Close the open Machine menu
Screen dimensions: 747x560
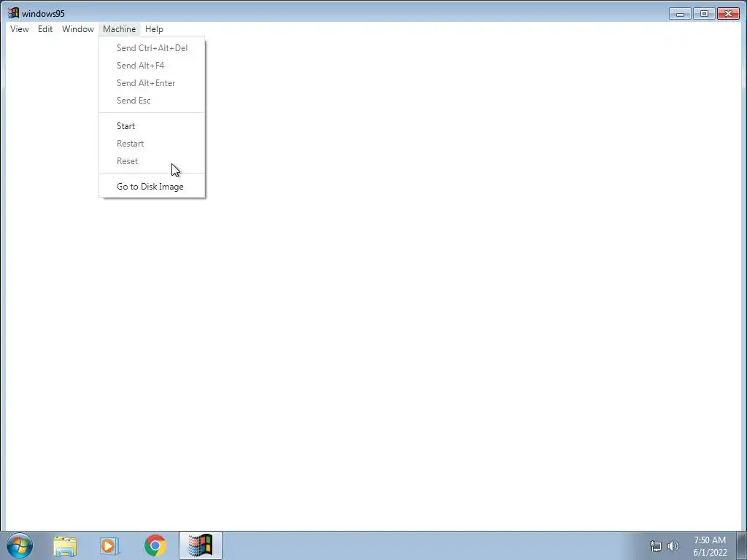(x=119, y=29)
